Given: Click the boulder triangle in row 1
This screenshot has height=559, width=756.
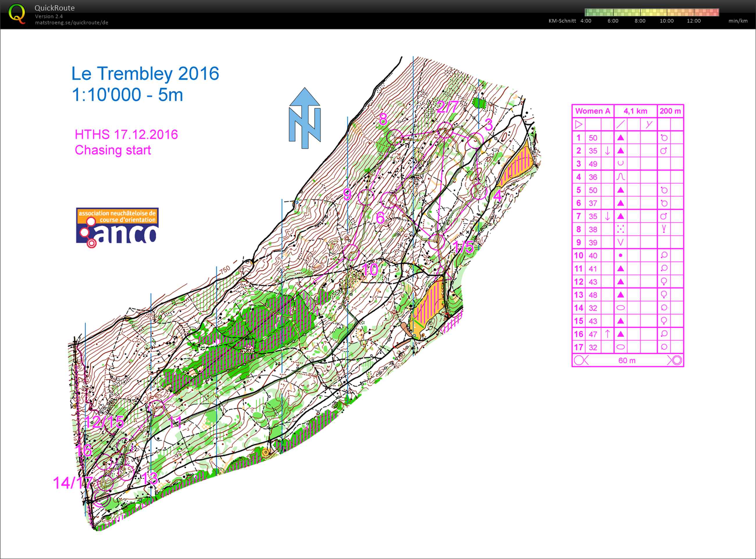Looking at the screenshot, I should coord(620,137).
